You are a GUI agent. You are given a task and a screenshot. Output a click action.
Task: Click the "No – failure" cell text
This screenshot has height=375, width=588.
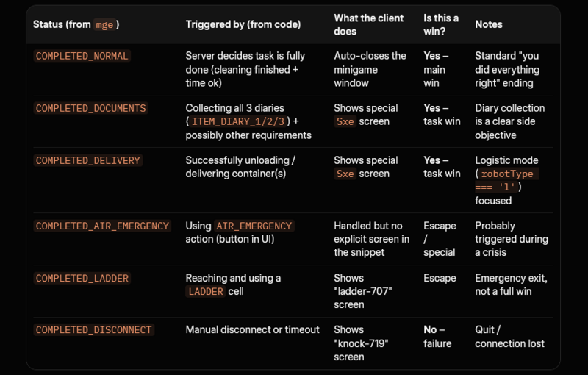(x=437, y=336)
